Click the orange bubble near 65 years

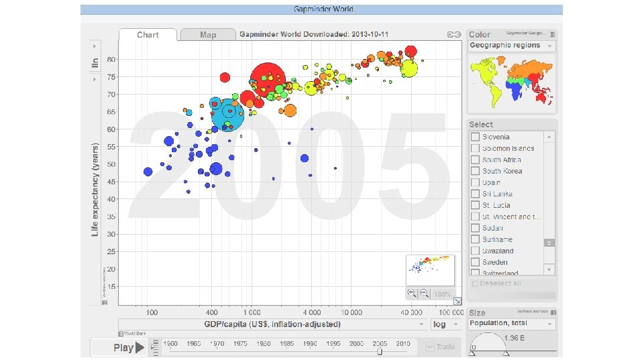click(290, 111)
